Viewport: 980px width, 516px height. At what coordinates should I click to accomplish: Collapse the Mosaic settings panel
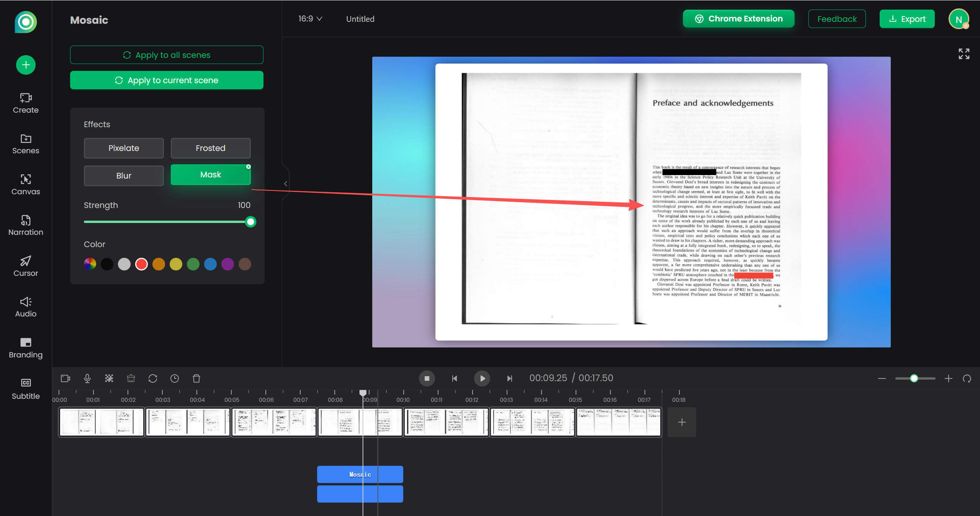click(x=285, y=183)
